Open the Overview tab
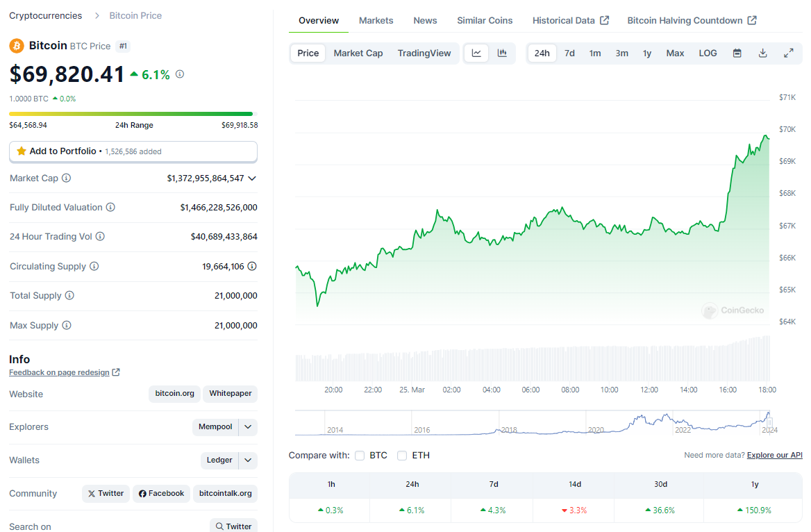811x532 pixels. tap(319, 21)
